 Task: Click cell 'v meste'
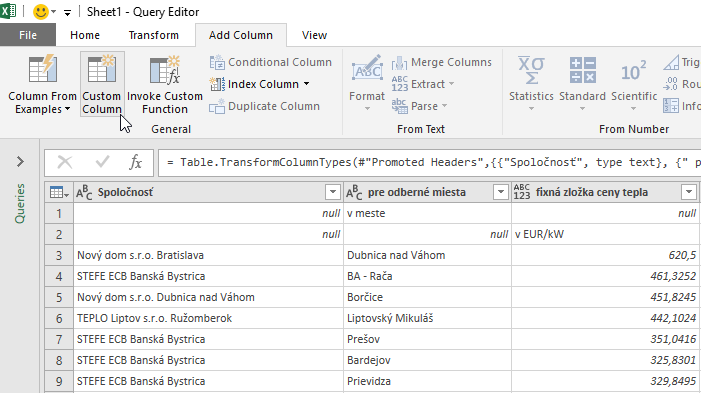tap(427, 213)
